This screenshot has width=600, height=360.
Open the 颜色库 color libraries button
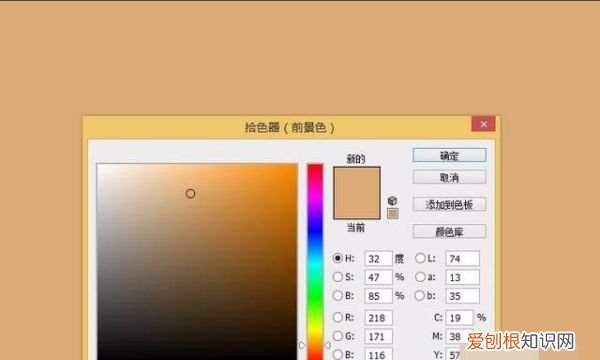tap(449, 232)
